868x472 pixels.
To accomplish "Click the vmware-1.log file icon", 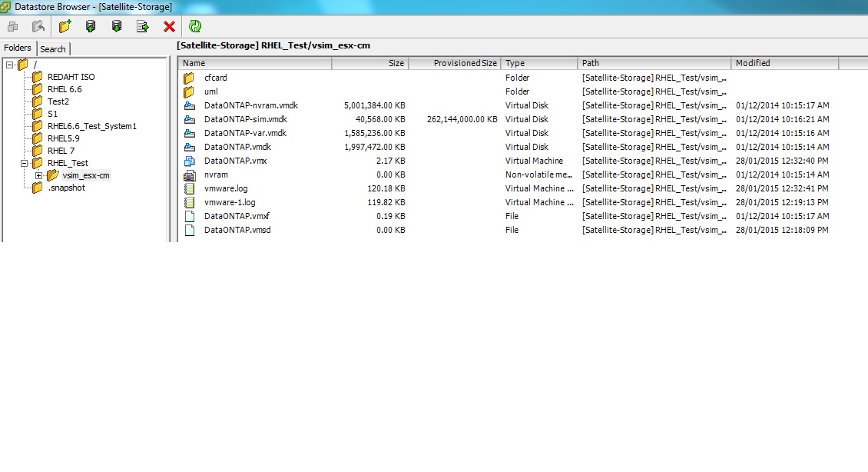I will click(189, 202).
